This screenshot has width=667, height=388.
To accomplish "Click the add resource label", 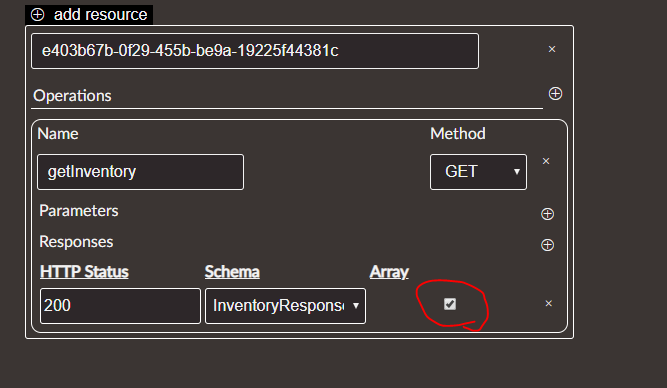I will click(x=100, y=14).
